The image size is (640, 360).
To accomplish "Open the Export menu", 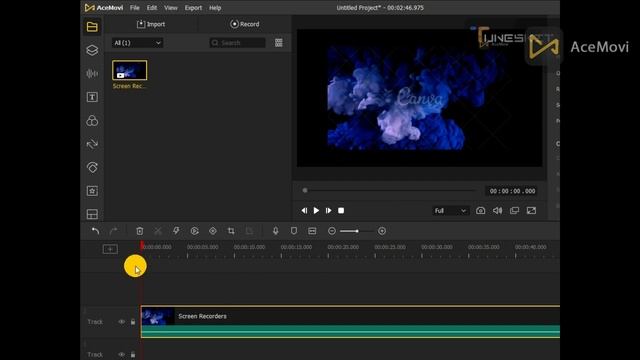I will click(x=193, y=8).
